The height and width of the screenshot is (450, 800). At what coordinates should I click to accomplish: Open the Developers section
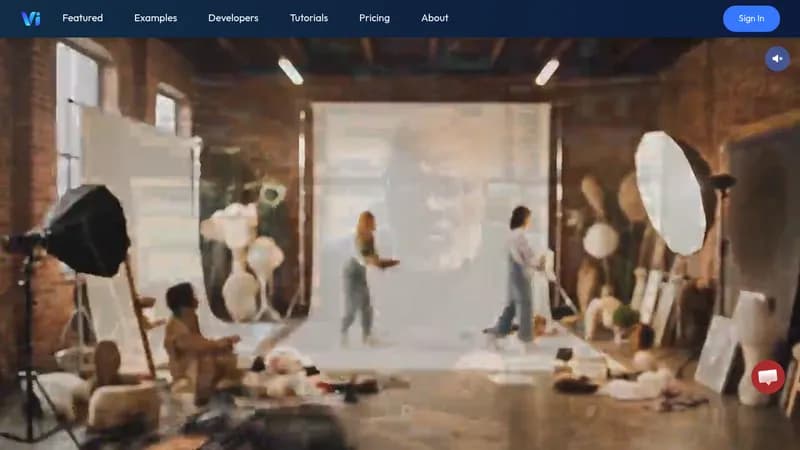click(233, 18)
